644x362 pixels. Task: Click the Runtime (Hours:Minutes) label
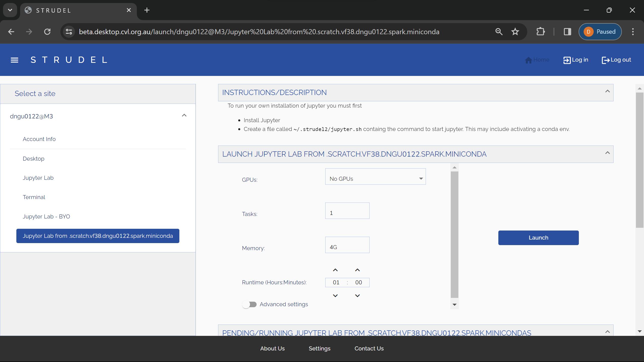pyautogui.click(x=274, y=282)
